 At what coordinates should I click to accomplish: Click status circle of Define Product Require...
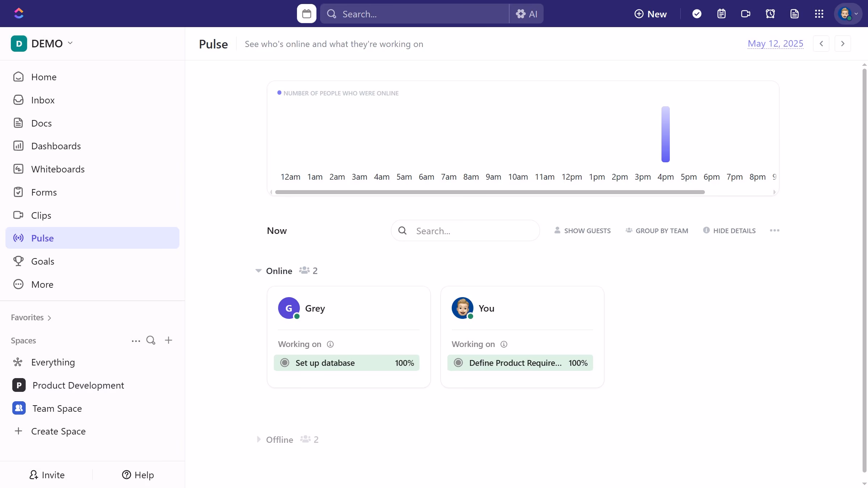(x=458, y=363)
